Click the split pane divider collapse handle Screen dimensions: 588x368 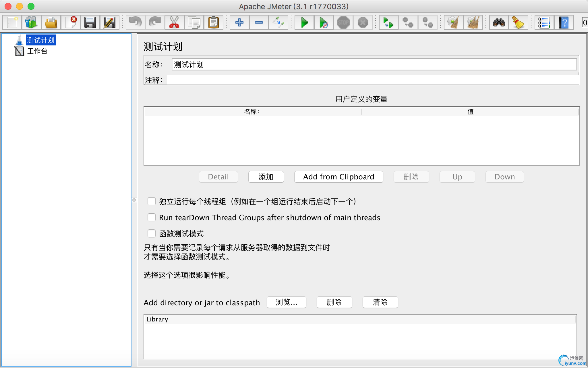[134, 200]
